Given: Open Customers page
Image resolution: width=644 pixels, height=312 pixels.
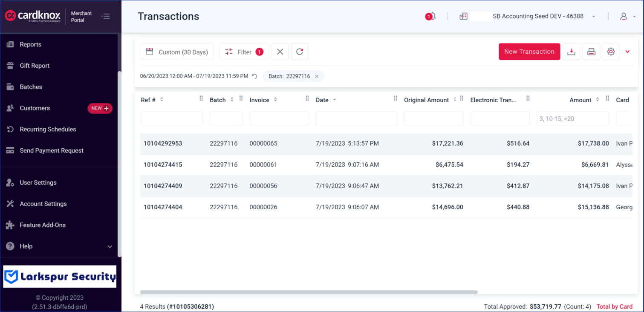Looking at the screenshot, I should [35, 108].
